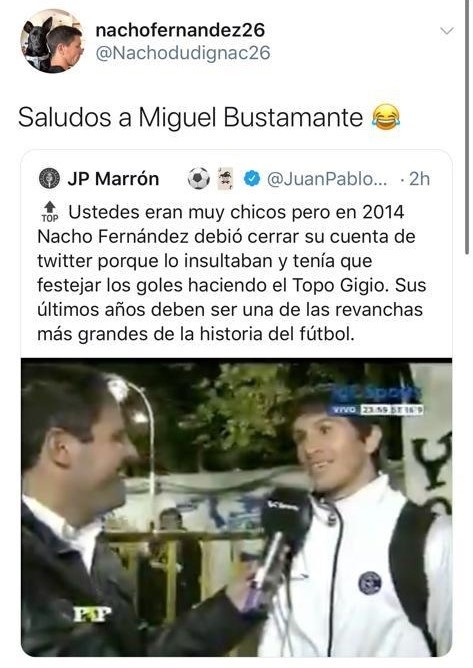Click the vertical scrollbar on the right edge
The width and height of the screenshot is (473, 668).
(468, 128)
